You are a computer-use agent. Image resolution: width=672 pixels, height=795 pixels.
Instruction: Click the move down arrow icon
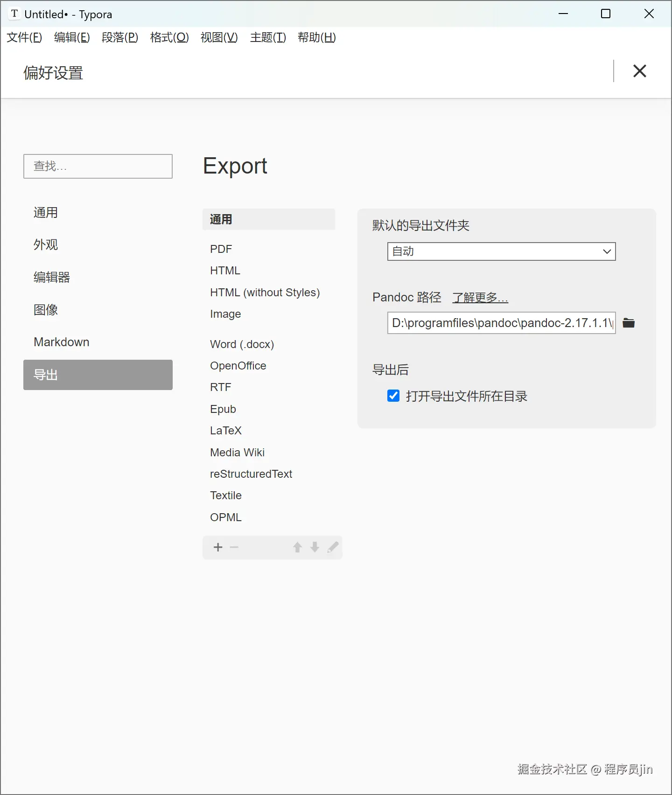pos(315,547)
